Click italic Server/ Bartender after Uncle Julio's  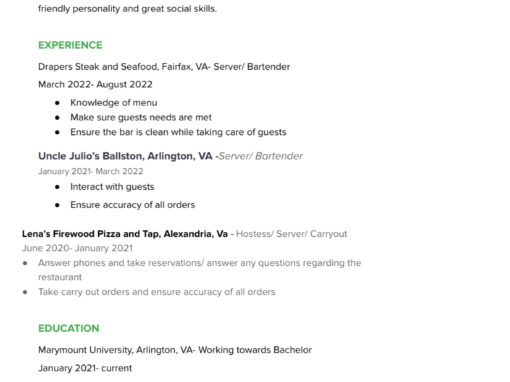[x=260, y=156]
